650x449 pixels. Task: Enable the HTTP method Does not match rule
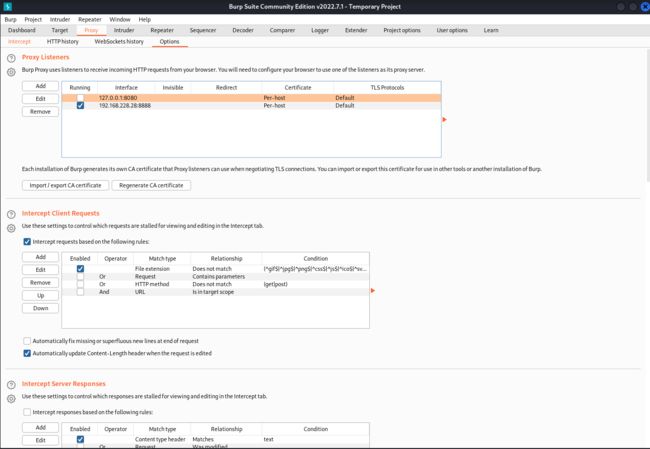[80, 284]
